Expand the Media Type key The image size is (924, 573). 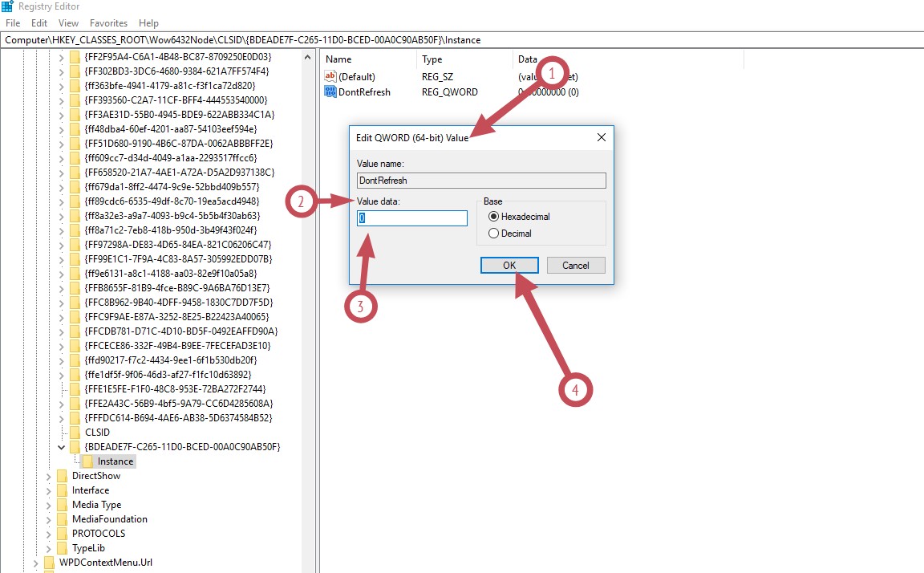(48, 505)
